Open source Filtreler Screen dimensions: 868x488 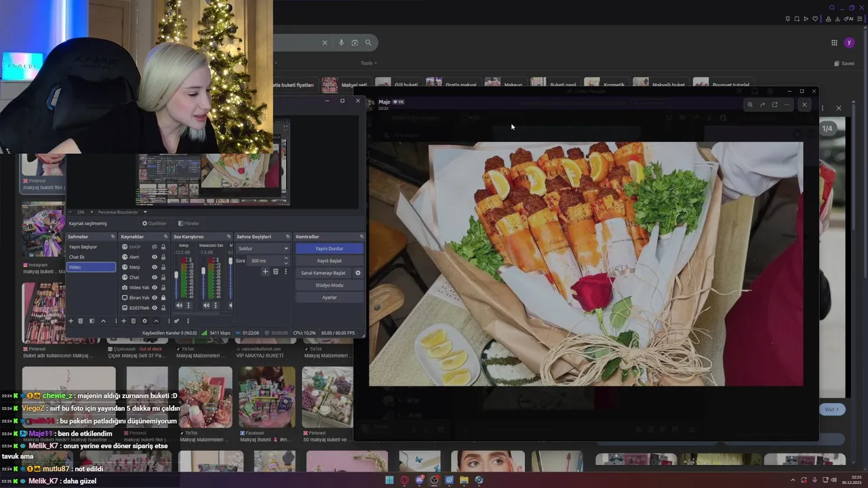pyautogui.click(x=189, y=223)
